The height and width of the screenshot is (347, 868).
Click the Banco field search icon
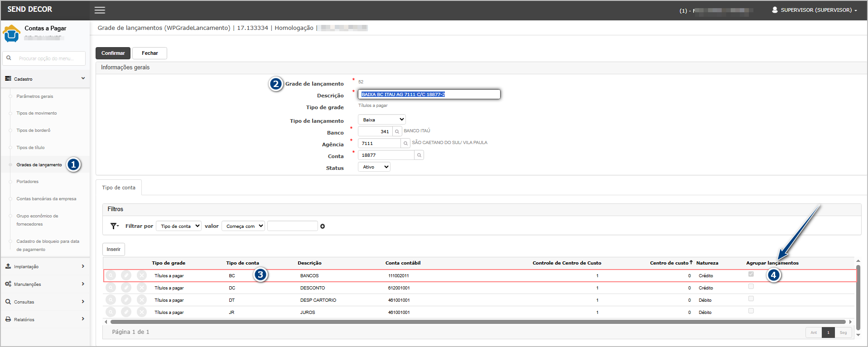[397, 132]
